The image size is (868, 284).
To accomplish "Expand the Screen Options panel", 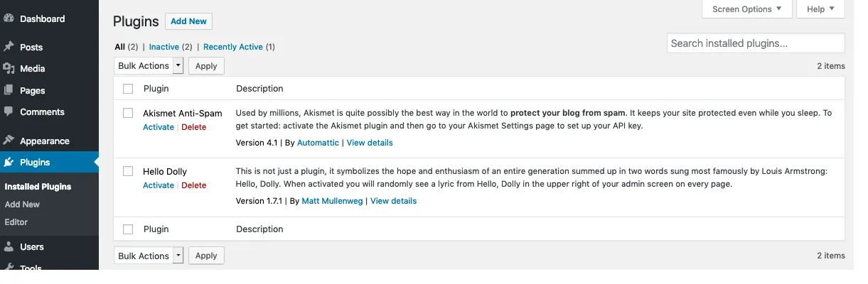I will click(x=746, y=9).
